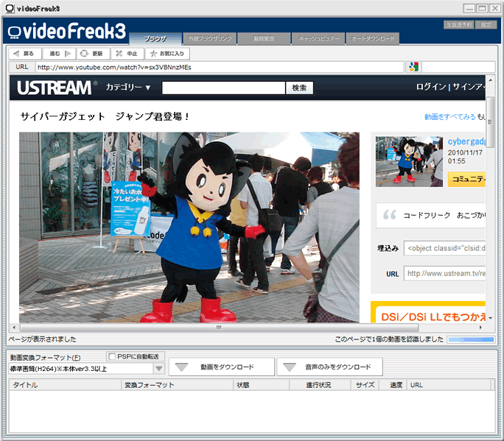Click the 音声のみをダウンロード button
Image resolution: width=504 pixels, height=441 pixels.
click(329, 367)
